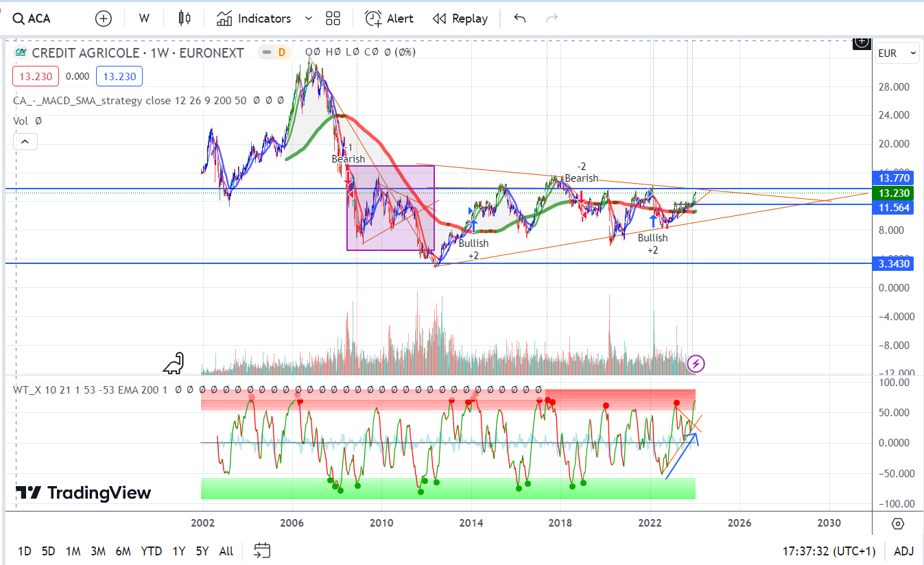Viewport: 924px width, 565px height.
Task: Expand the Indicators favorites dropdown arrow
Action: (x=308, y=19)
